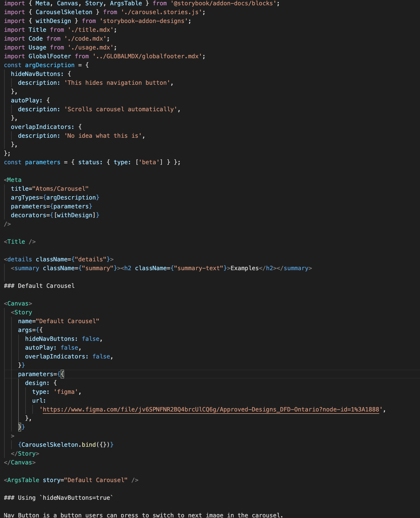Click title="Atoms/Carousel" attribute
420x518 pixels.
pos(50,189)
